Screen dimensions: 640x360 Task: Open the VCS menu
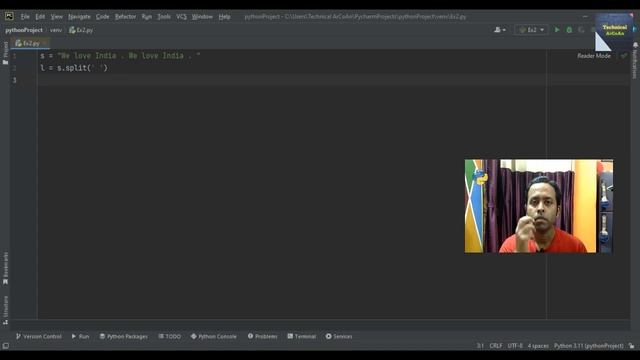(x=181, y=17)
